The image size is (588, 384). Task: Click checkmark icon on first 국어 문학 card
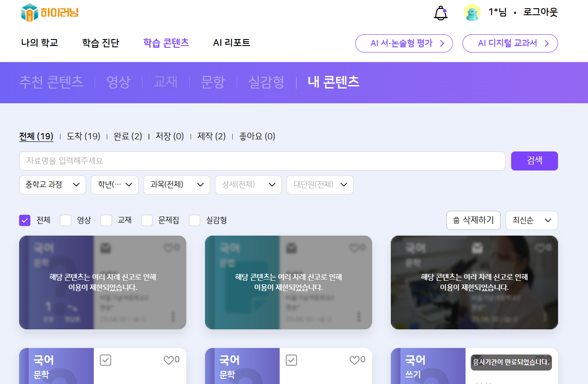coord(106,360)
